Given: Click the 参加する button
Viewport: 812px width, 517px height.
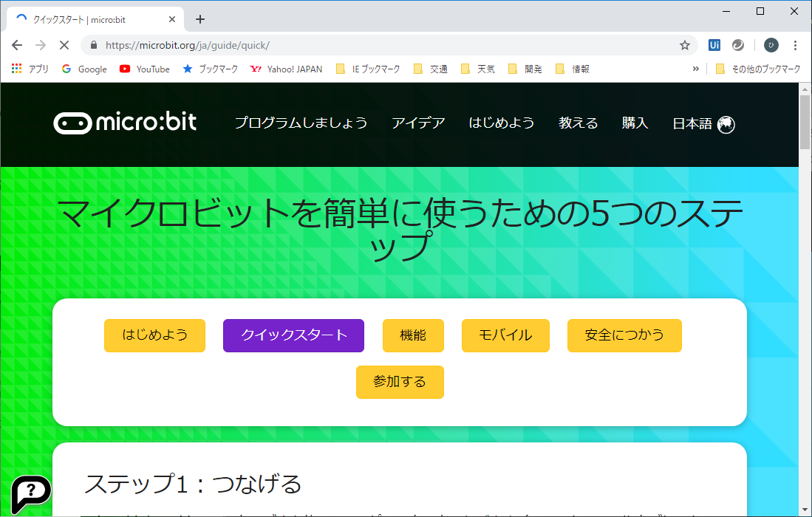Looking at the screenshot, I should [x=400, y=382].
